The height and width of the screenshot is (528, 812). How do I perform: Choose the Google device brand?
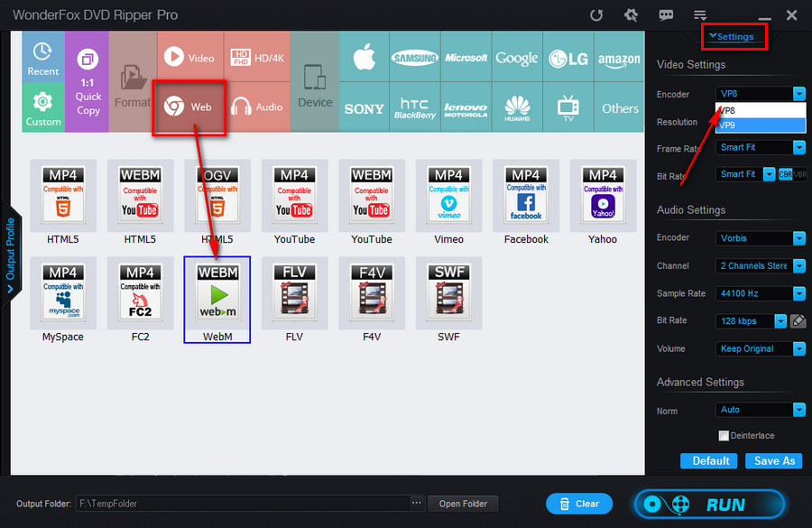click(x=517, y=57)
